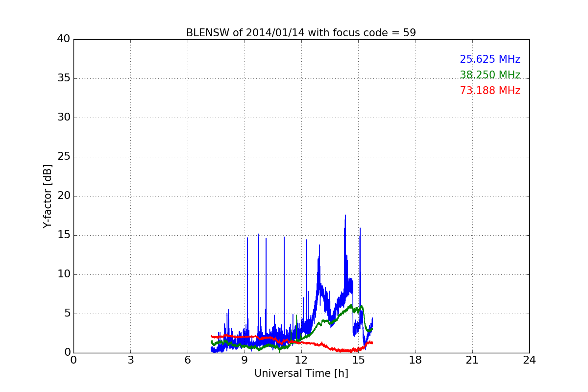Click the plot title "BLENSW of 2014/01/14 with focus code = 59"
This screenshot has width=588, height=392.
(x=301, y=33)
